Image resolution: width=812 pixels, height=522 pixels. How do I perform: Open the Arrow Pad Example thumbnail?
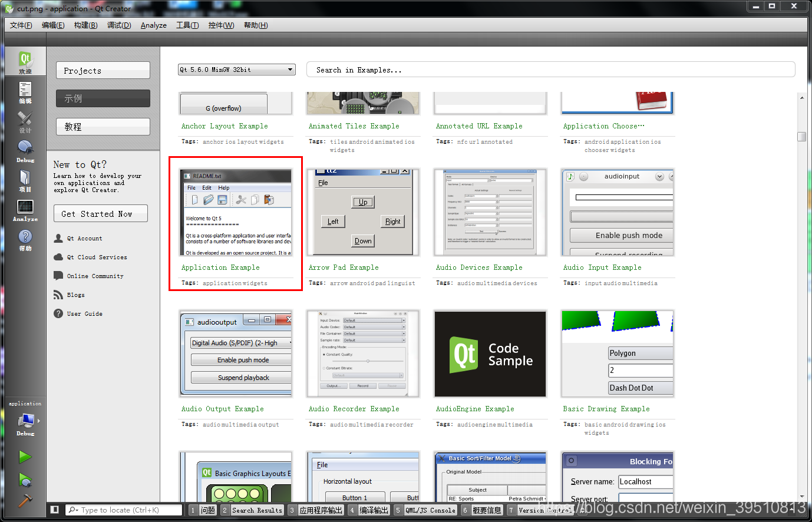pos(363,213)
